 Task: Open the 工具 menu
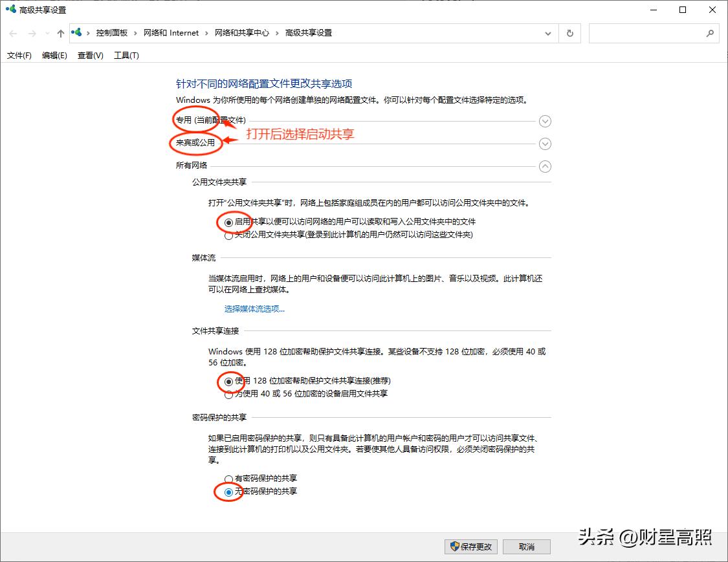pyautogui.click(x=126, y=55)
